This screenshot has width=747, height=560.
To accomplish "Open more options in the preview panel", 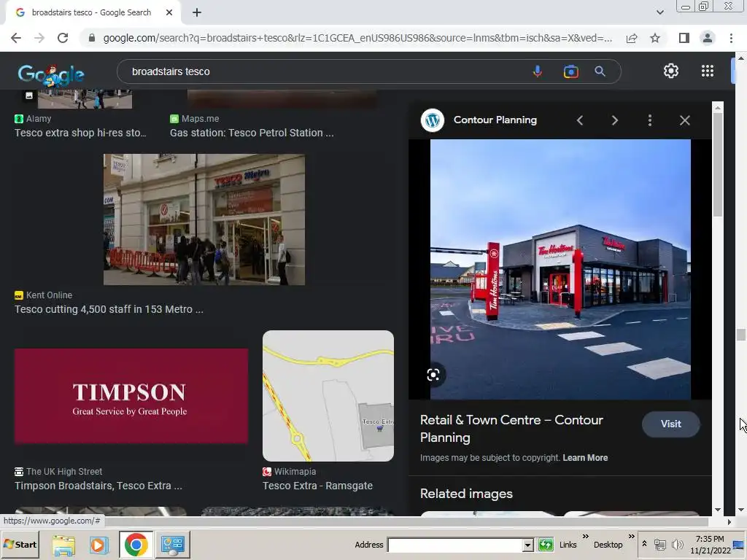I will (650, 120).
